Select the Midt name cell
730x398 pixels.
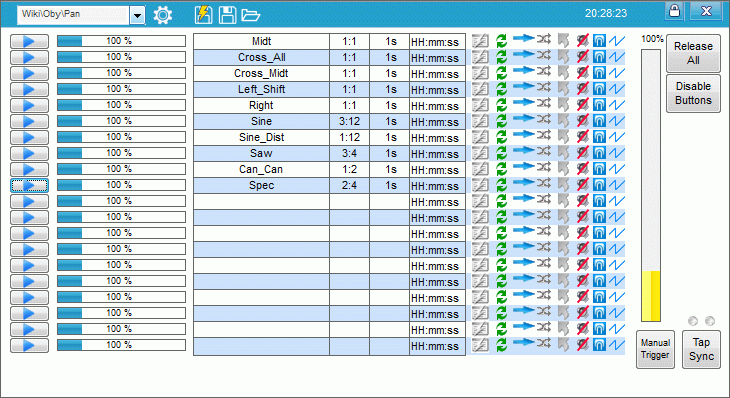(x=261, y=41)
